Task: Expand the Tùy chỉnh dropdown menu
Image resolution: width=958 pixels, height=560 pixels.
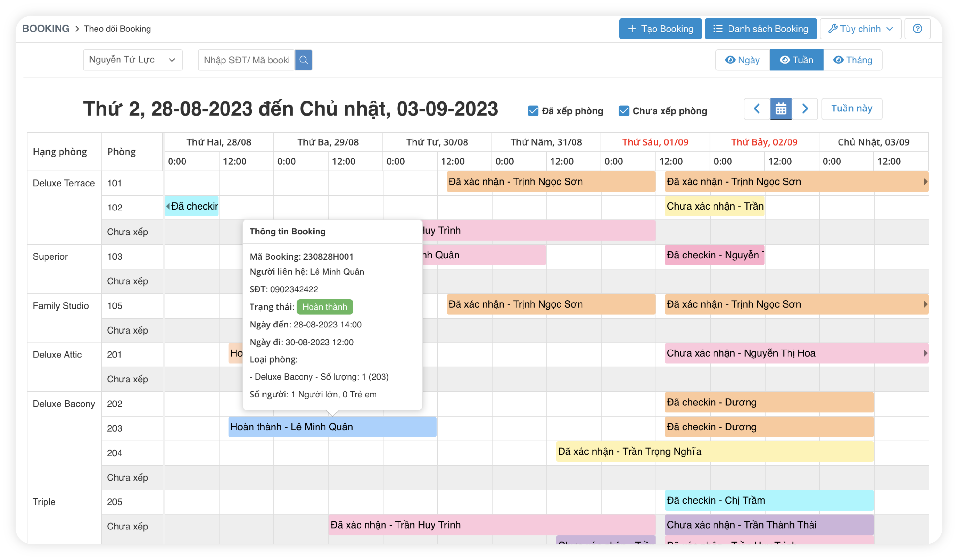Action: [x=860, y=29]
